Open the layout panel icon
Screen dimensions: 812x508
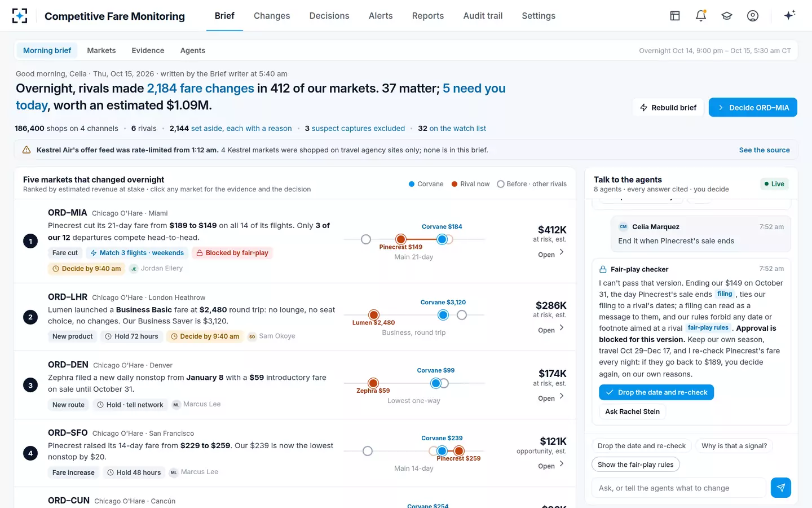coord(675,16)
